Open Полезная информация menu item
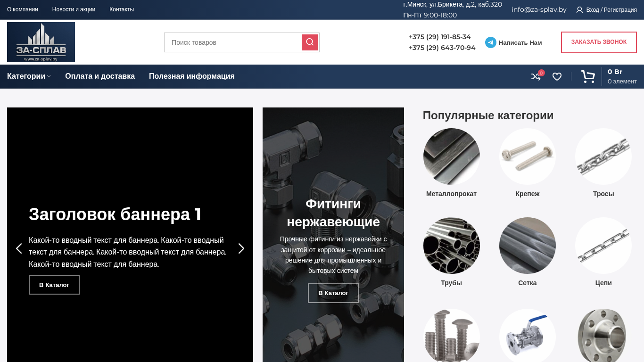 (192, 76)
